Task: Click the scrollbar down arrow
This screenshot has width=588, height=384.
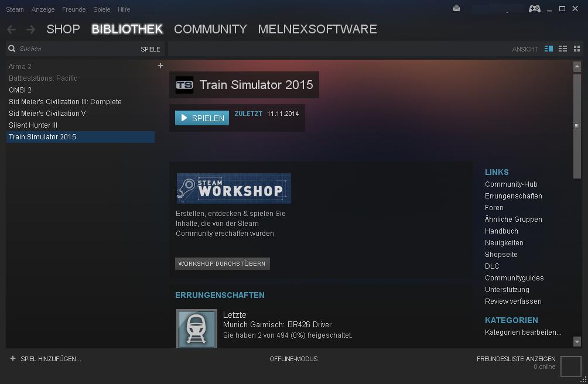Action: click(x=577, y=341)
